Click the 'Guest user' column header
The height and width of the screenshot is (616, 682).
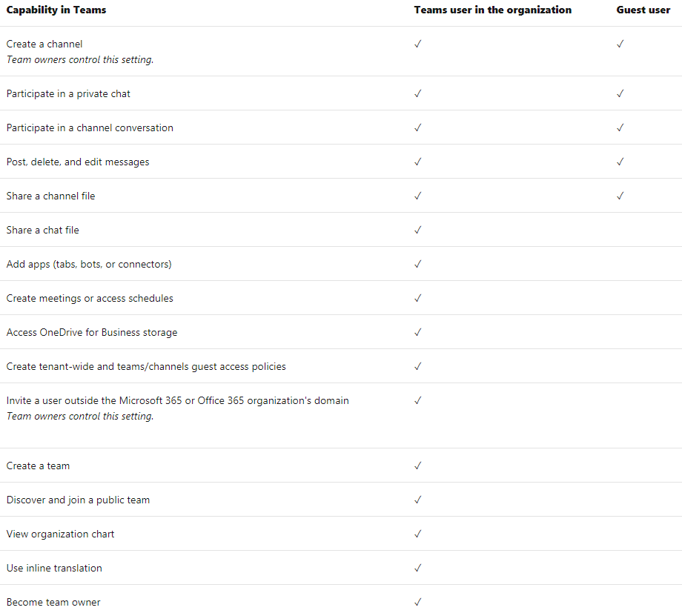pos(643,10)
